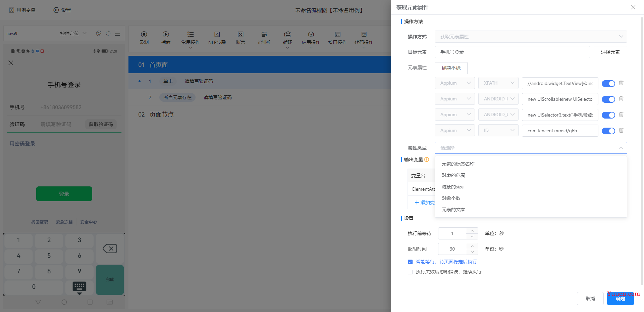Click the 捕获坐标 button
644x312 pixels.
tap(451, 68)
